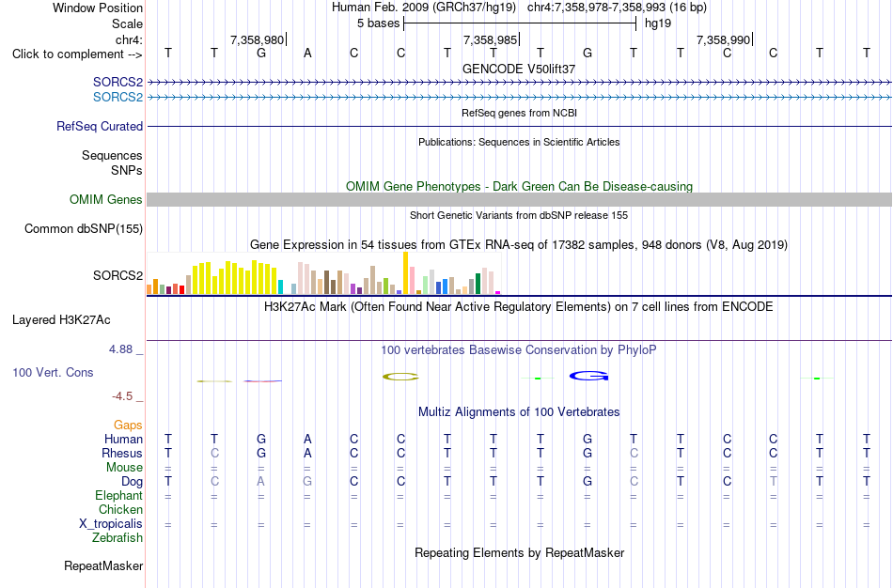Click the hg19 label beside scale bar
The image size is (893, 588).
pos(658,23)
